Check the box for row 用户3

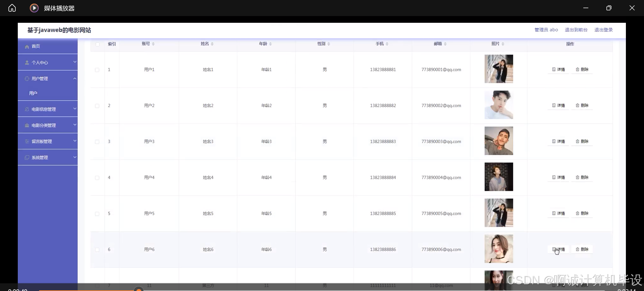click(x=97, y=142)
